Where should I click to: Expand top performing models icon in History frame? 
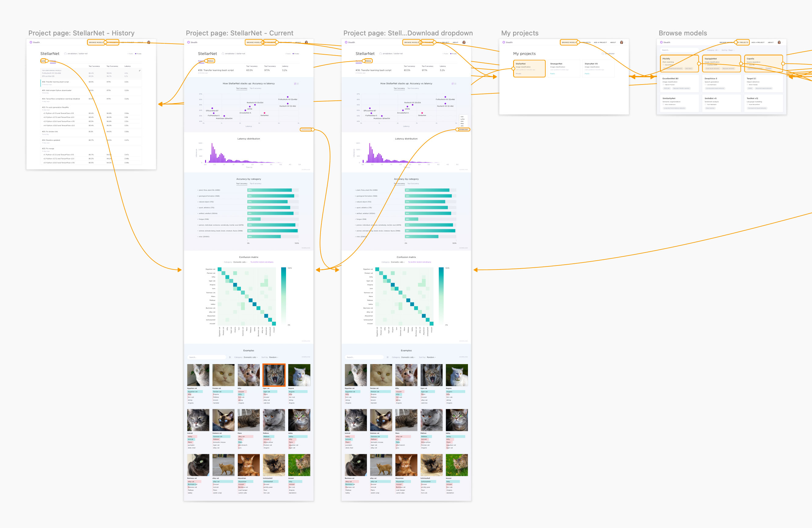pyautogui.click(x=140, y=71)
